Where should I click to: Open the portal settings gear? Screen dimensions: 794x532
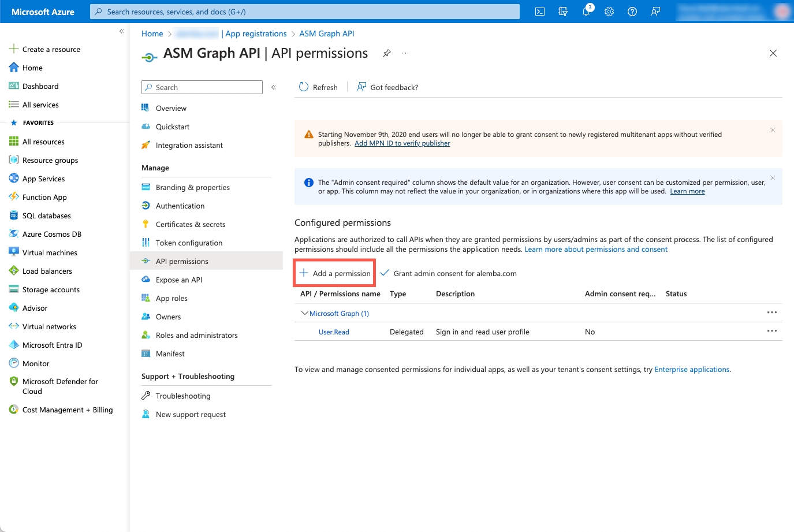pyautogui.click(x=609, y=12)
